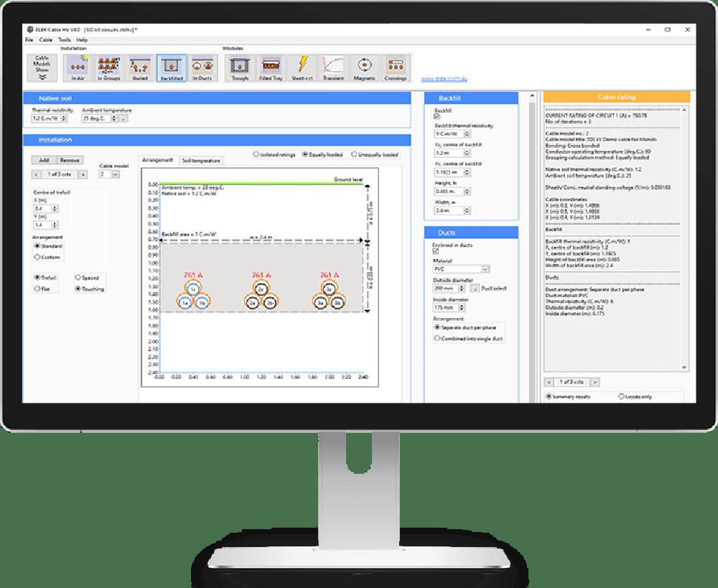Toggle the Backfill checkbox

pos(437,116)
